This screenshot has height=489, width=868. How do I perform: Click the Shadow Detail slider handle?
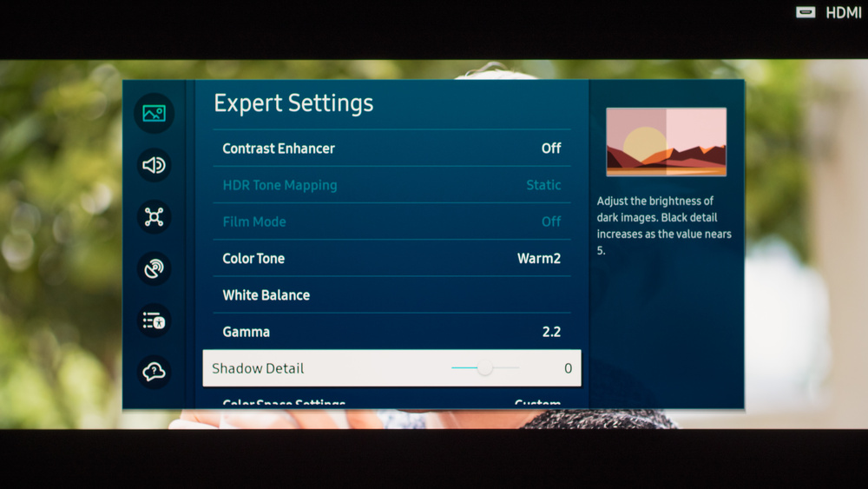[485, 368]
